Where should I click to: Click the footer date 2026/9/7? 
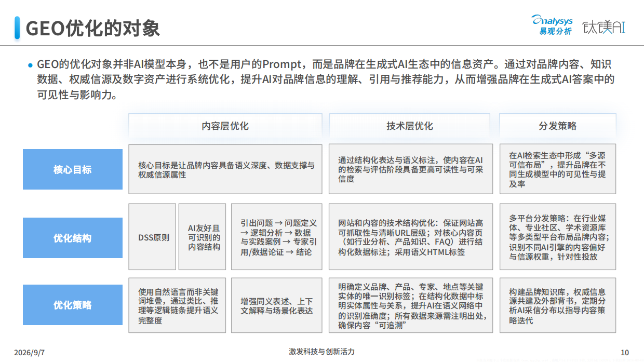tap(29, 352)
